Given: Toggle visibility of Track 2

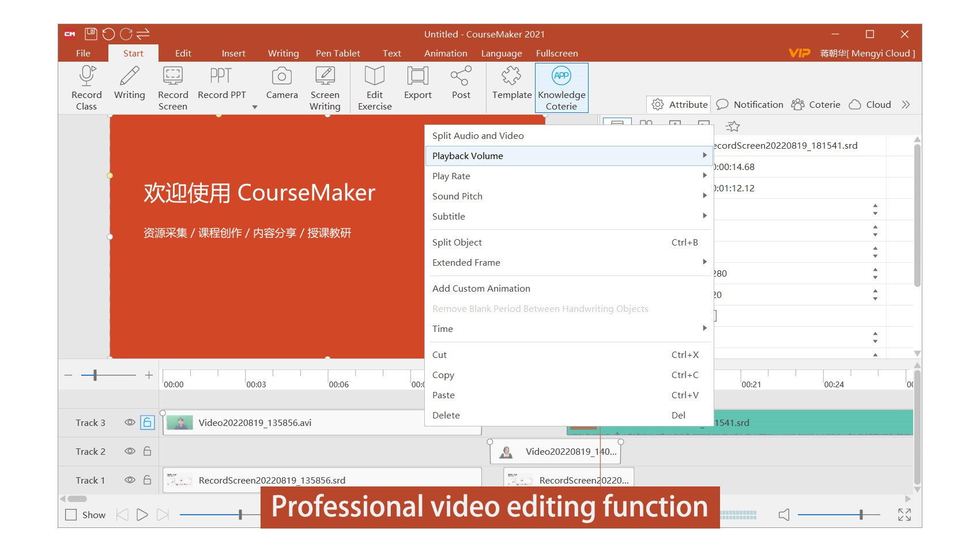Looking at the screenshot, I should click(130, 451).
